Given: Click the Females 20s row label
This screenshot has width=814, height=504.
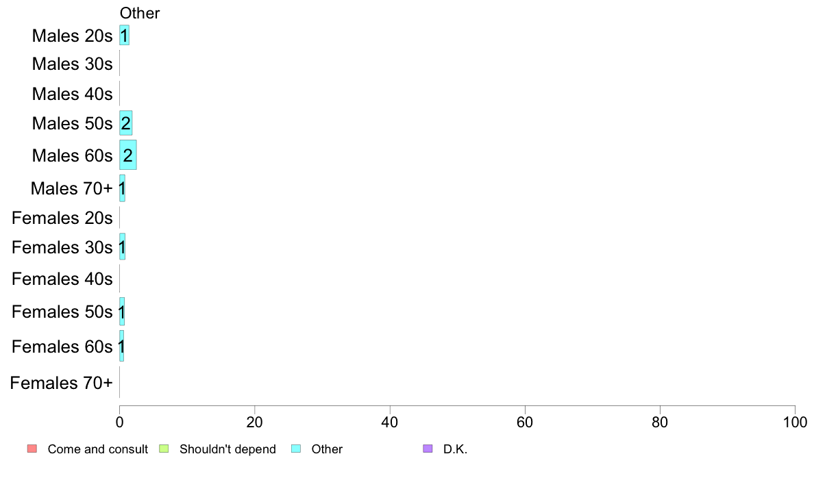Looking at the screenshot, I should click(62, 218).
